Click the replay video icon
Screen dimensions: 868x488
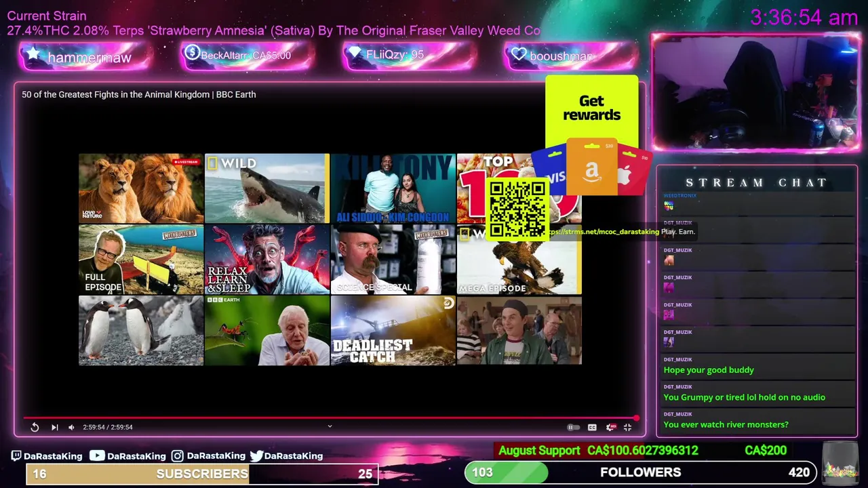[35, 427]
